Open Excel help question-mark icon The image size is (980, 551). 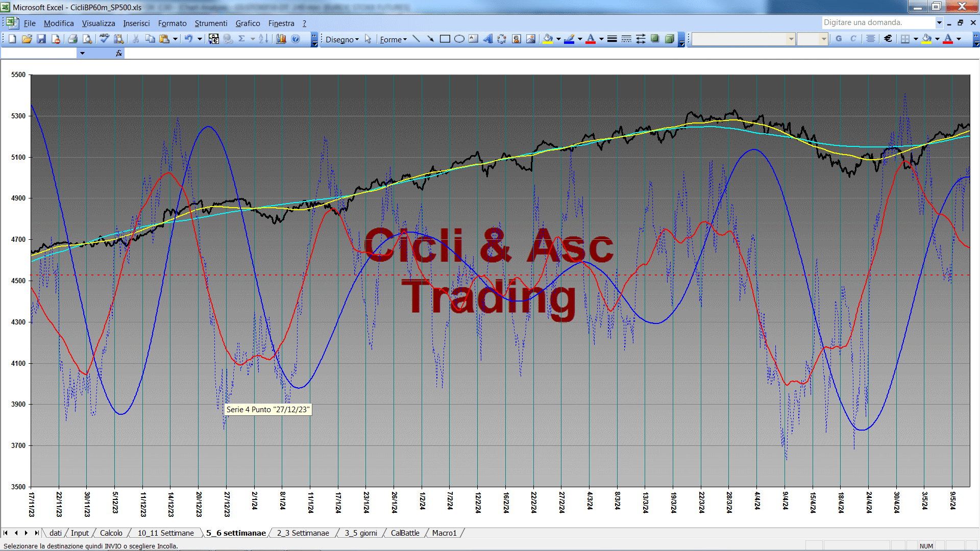(x=296, y=39)
